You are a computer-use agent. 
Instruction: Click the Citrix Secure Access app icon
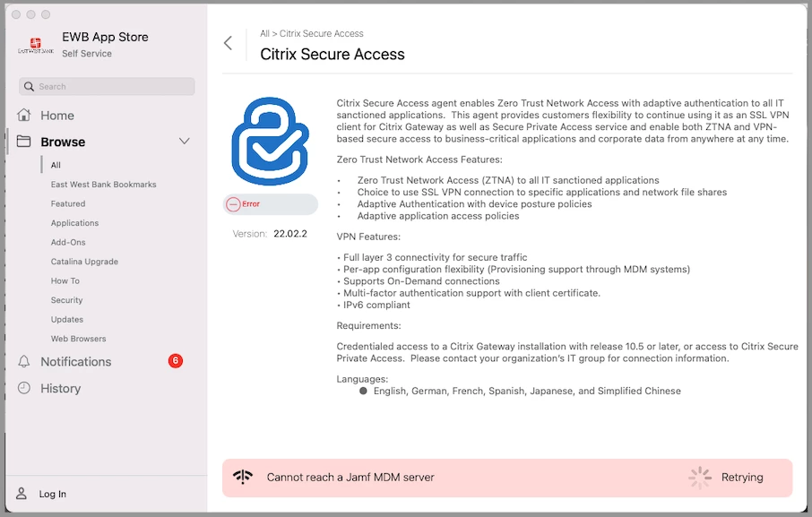(271, 141)
